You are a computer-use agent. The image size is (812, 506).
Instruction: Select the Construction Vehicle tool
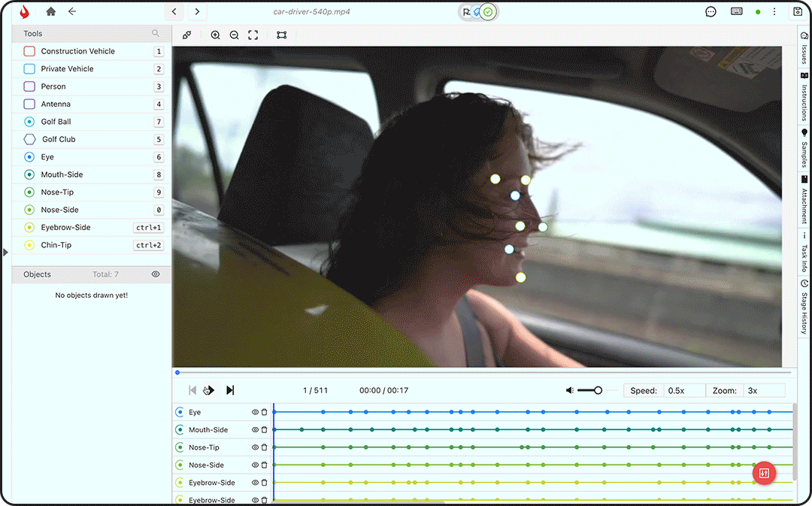coord(77,51)
